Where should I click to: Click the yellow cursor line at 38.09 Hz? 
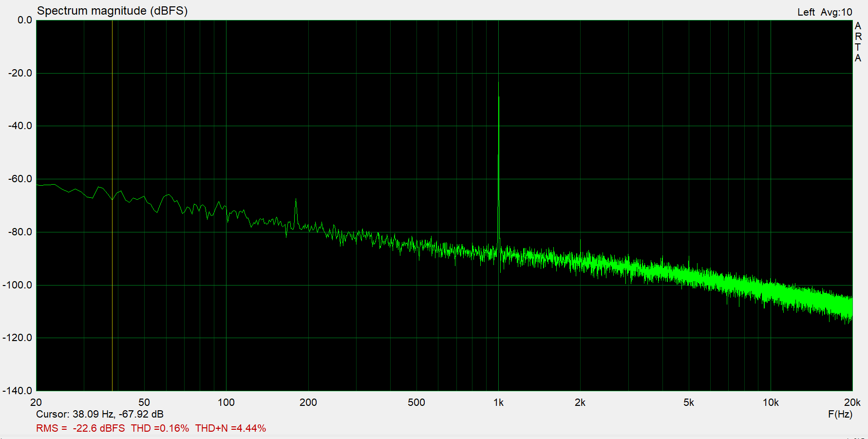112,205
